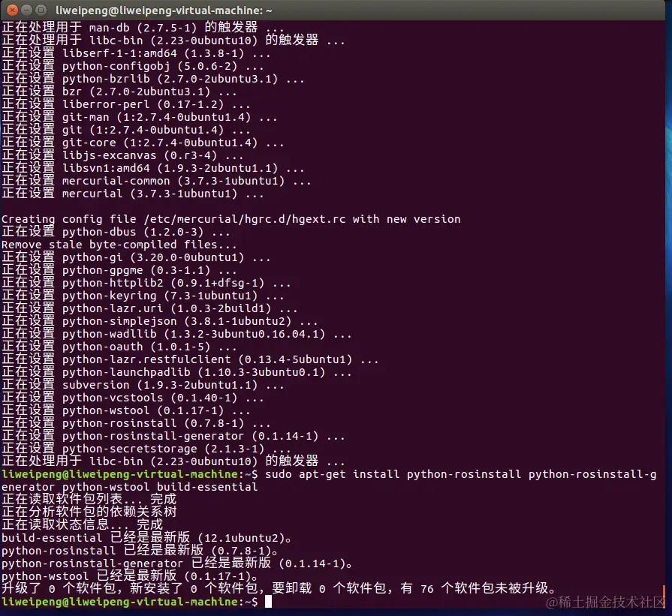672x616 pixels.
Task: Click the summary line with 76 个软件包未被升级
Action: (279, 588)
